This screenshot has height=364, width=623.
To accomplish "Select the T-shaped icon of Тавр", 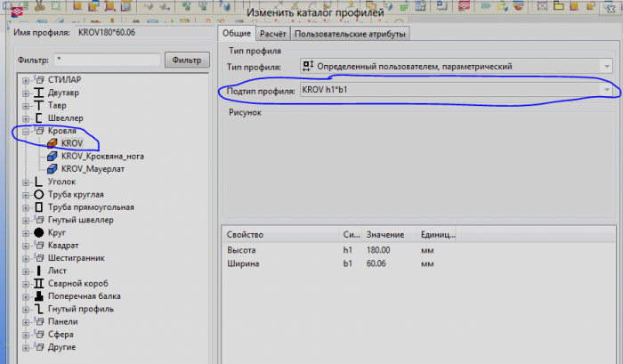I will pyautogui.click(x=38, y=105).
